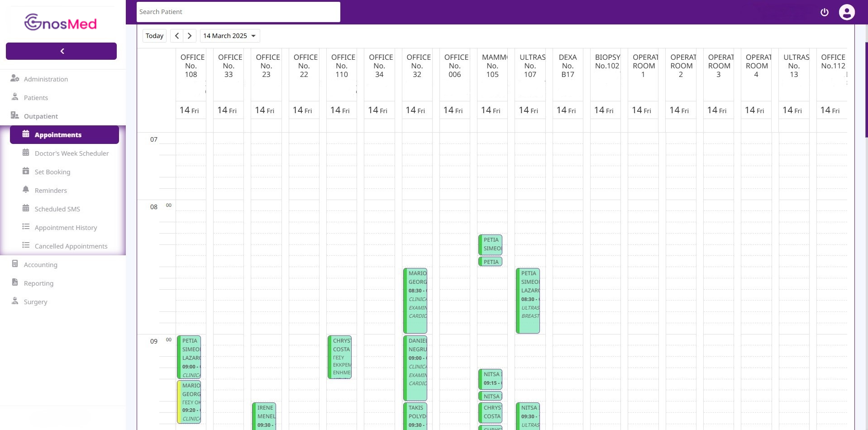
Task: Open the 14 March 2025 date dropdown
Action: tap(229, 36)
